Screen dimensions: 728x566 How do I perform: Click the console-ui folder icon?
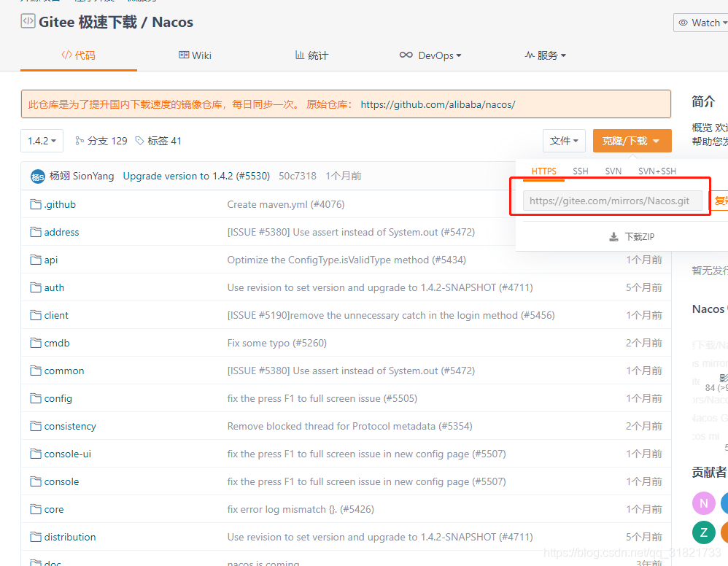[x=36, y=454]
